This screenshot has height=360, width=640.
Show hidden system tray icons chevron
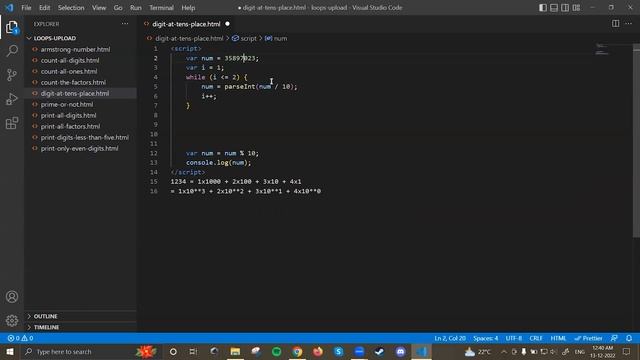click(x=504, y=351)
